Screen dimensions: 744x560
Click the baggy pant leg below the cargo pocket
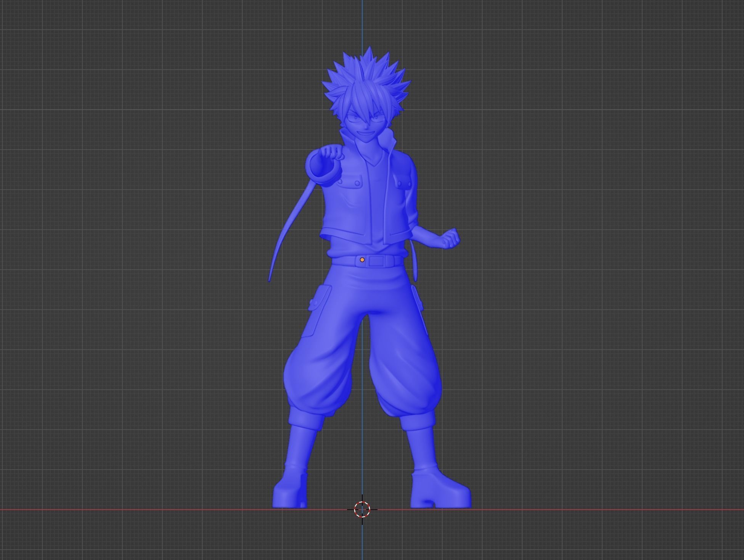(x=317, y=378)
